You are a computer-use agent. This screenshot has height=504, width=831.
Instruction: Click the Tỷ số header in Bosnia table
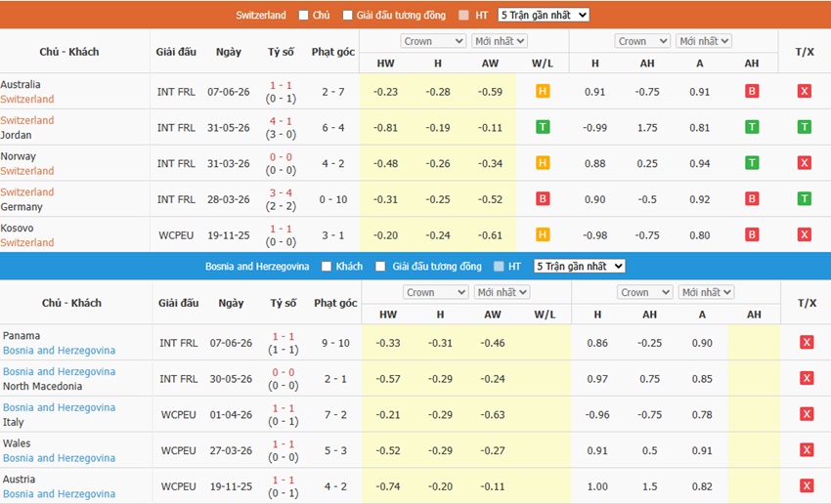point(284,303)
